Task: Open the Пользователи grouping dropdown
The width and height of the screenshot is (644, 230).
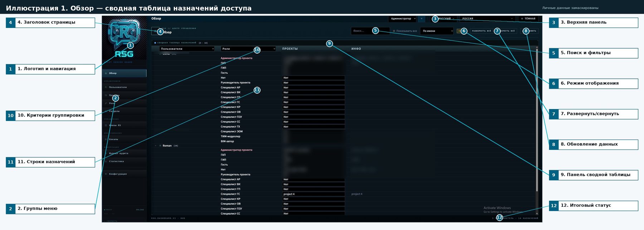Action: pyautogui.click(x=187, y=49)
